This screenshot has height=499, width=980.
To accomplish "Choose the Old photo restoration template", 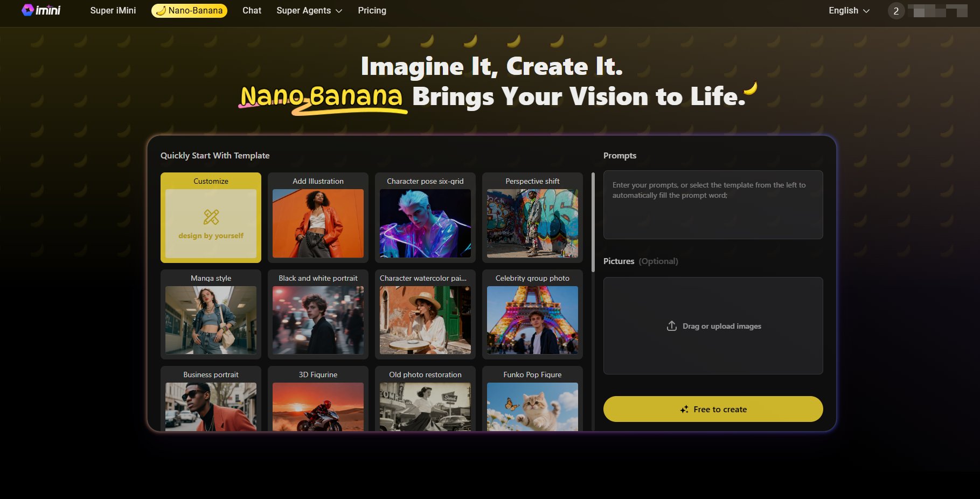I will (425, 398).
